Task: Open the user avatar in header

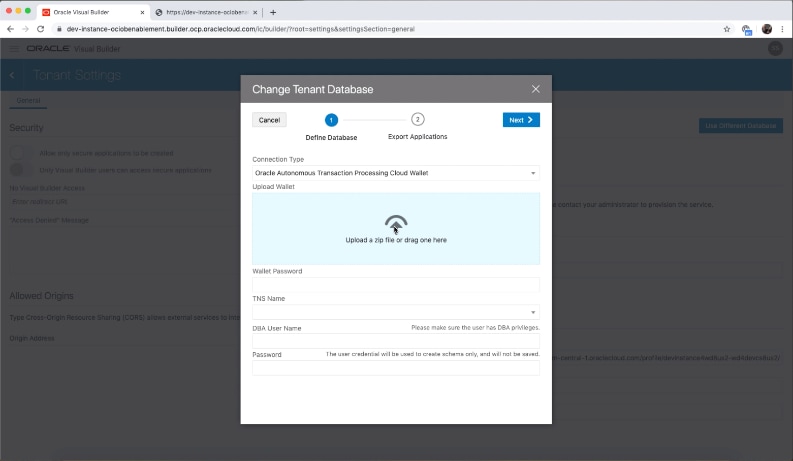Action: point(775,49)
